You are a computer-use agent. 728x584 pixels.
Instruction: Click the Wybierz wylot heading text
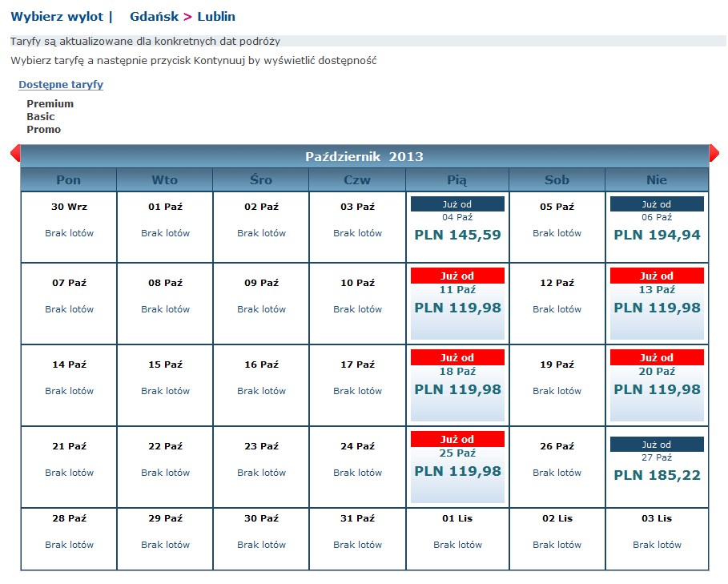coord(57,17)
